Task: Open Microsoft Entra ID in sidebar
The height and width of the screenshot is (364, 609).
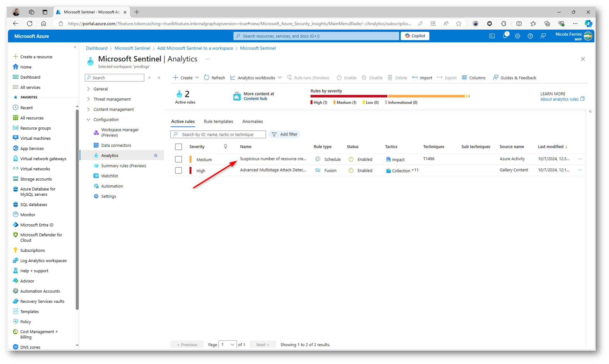Action: tap(33, 225)
